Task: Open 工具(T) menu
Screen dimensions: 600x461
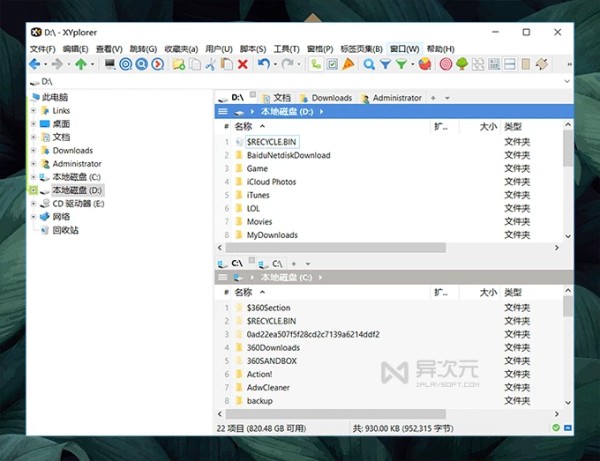Action: 286,49
